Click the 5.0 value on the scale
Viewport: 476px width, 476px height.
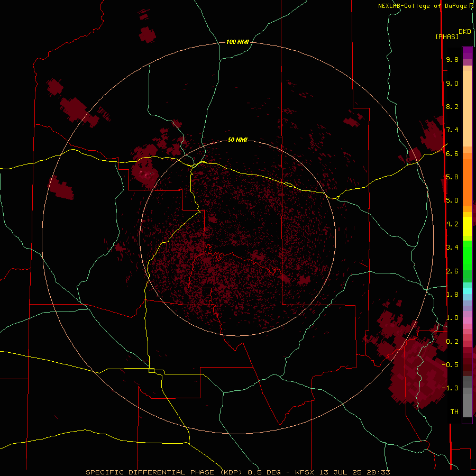[x=452, y=200]
